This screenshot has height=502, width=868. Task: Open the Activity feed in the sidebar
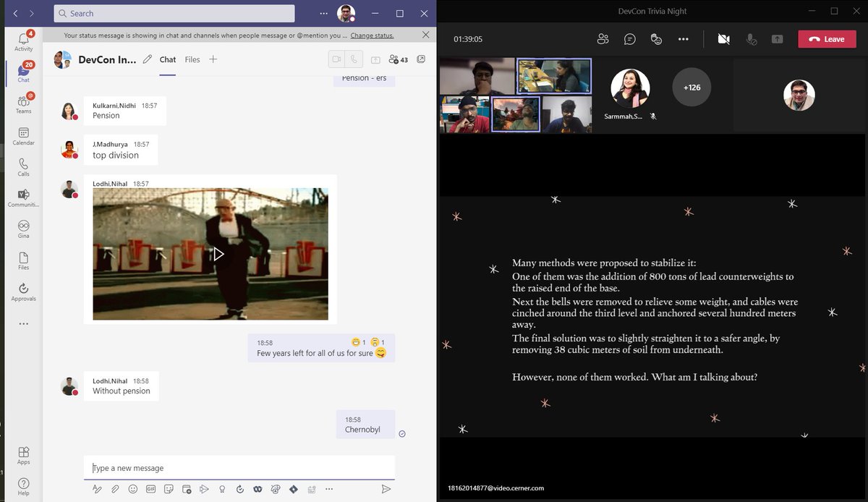(23, 40)
